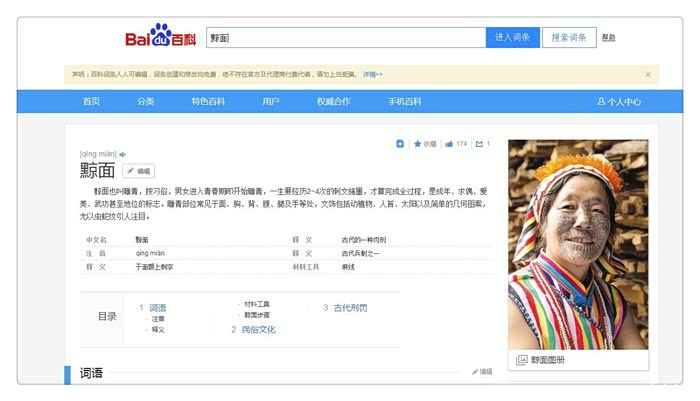Click the 古代兵制之一 value text
The height and width of the screenshot is (401, 700).
point(361,253)
